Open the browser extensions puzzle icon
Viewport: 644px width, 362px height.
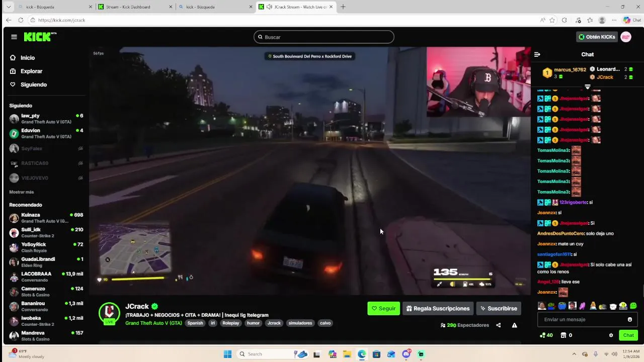click(565, 20)
